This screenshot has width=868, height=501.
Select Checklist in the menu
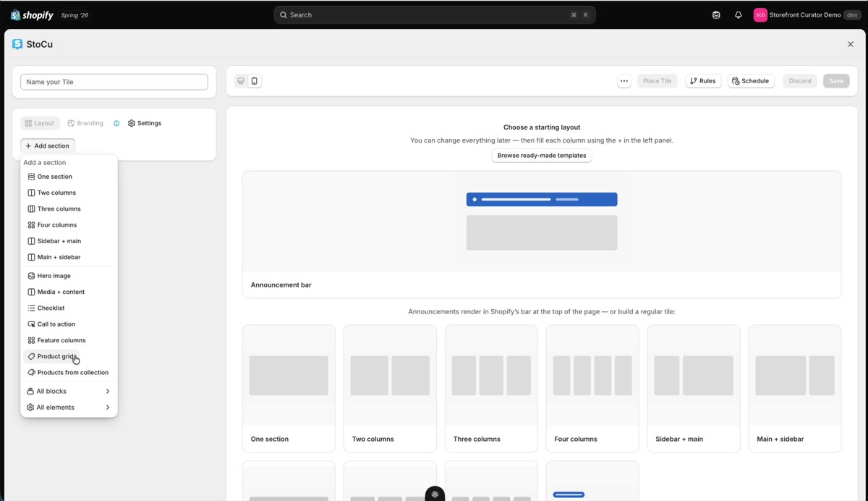(x=69, y=308)
